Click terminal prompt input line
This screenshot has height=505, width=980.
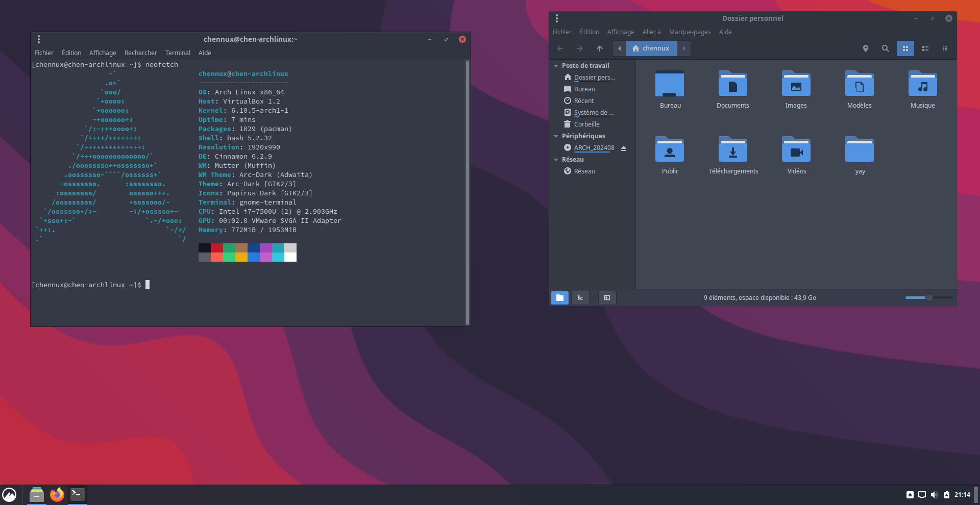(90, 285)
